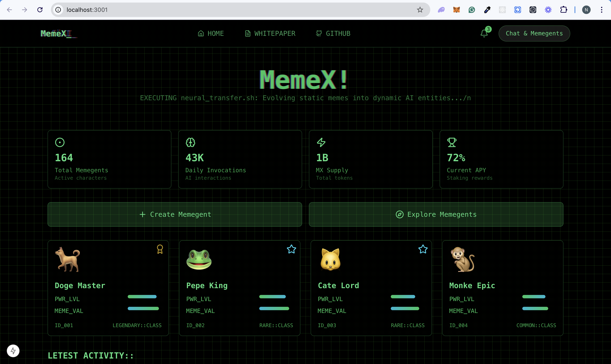This screenshot has height=364, width=611.
Task: Click the target icon on Total Memegents card
Action: [60, 142]
